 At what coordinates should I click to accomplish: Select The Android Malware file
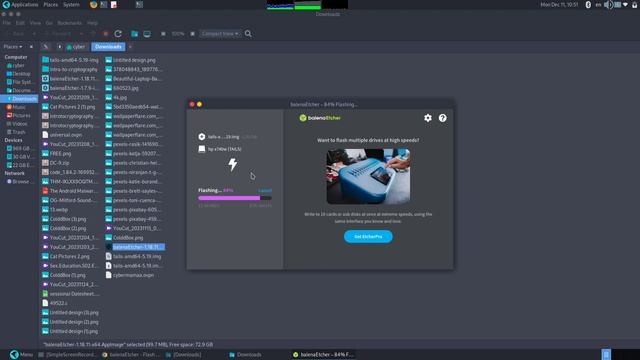coord(70,191)
